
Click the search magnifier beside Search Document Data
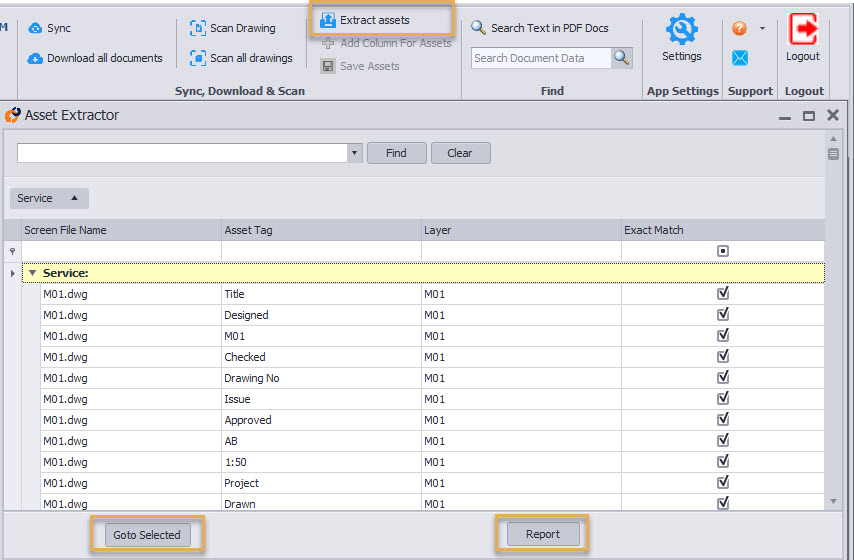coord(621,58)
